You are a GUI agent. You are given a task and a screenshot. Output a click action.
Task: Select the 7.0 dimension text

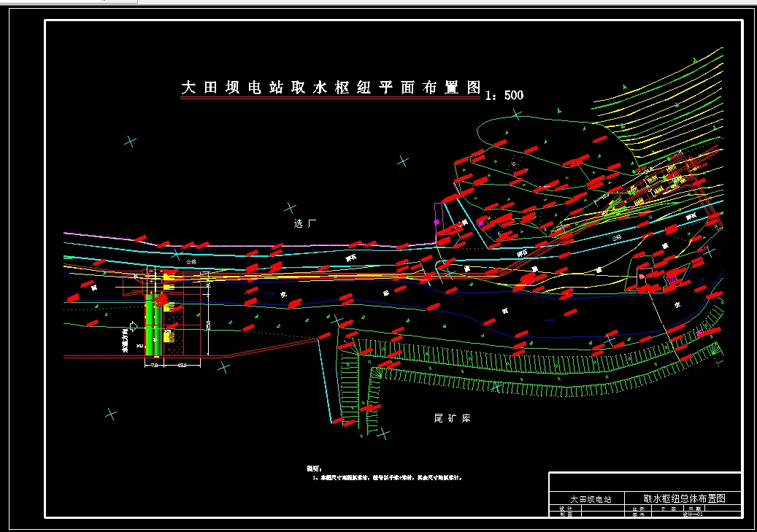click(x=154, y=365)
